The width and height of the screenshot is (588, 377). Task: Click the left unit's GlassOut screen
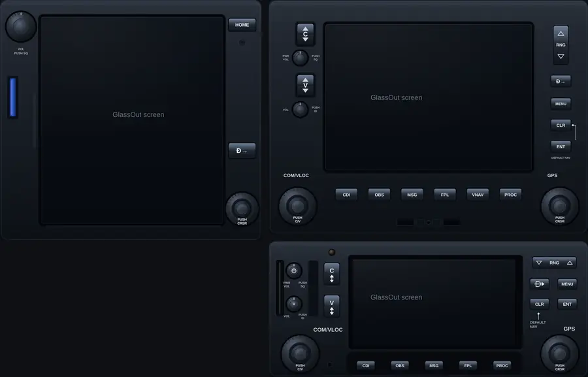[x=132, y=120]
